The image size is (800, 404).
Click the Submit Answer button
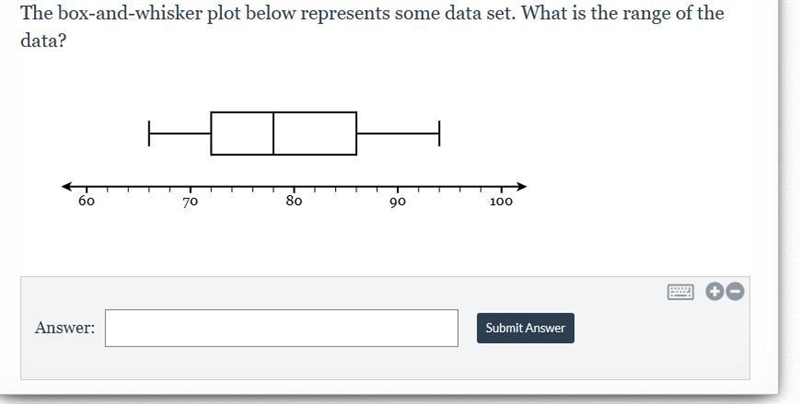pos(526,328)
